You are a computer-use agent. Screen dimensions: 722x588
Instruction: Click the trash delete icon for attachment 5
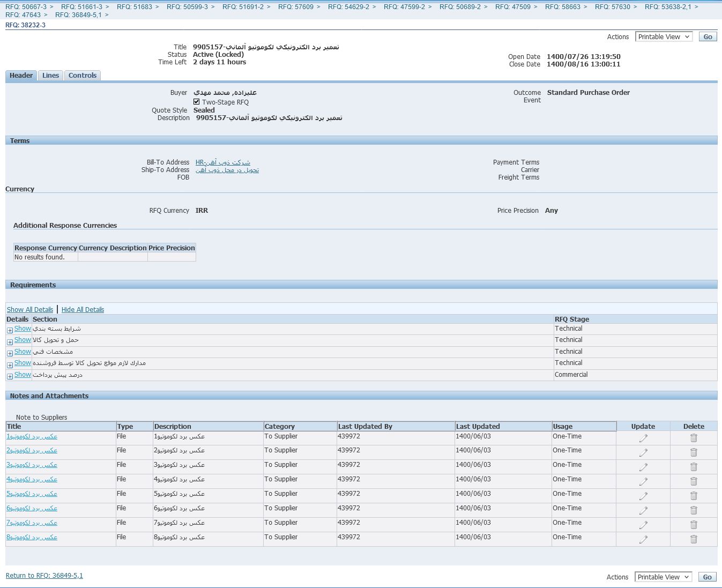694,496
